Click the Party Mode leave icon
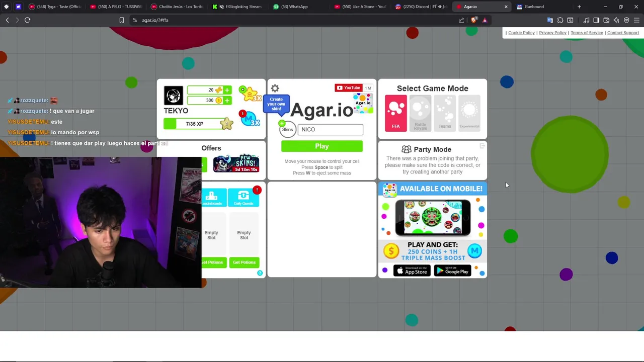The image size is (644, 362). click(x=482, y=146)
